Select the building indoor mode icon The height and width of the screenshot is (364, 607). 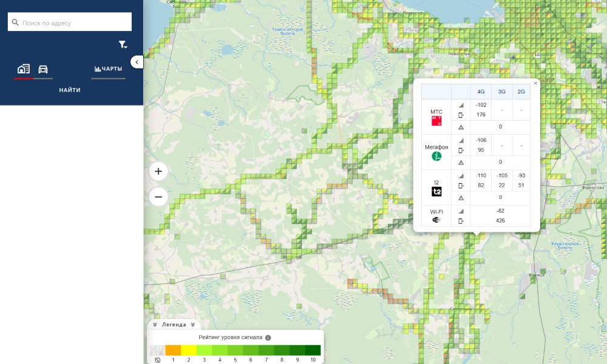[x=24, y=69]
